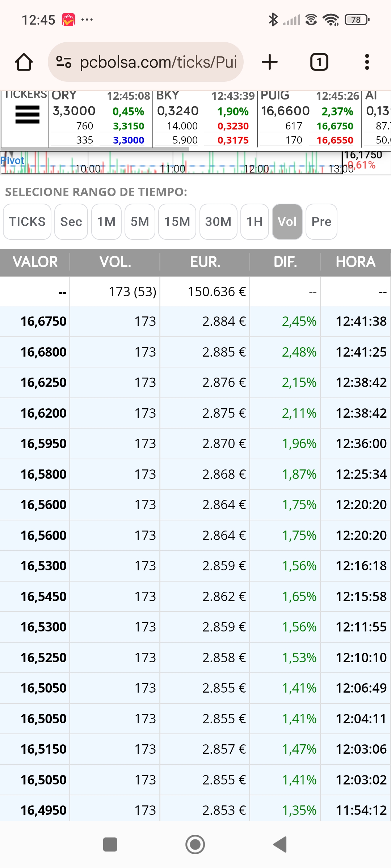Open the TICKERS hamburger menu
This screenshot has width=391, height=868.
coord(28,115)
